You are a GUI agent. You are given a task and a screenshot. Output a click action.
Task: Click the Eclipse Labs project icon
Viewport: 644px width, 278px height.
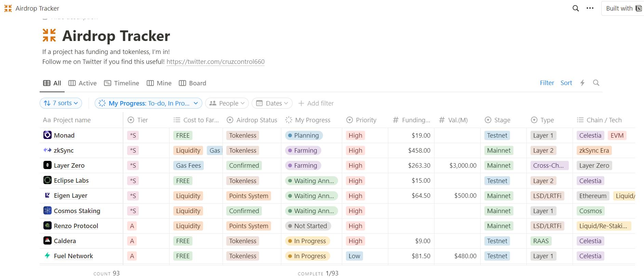point(48,180)
